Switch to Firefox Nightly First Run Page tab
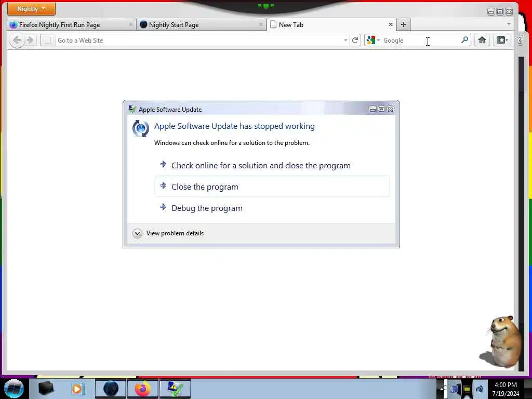This screenshot has width=532, height=399. [x=71, y=25]
